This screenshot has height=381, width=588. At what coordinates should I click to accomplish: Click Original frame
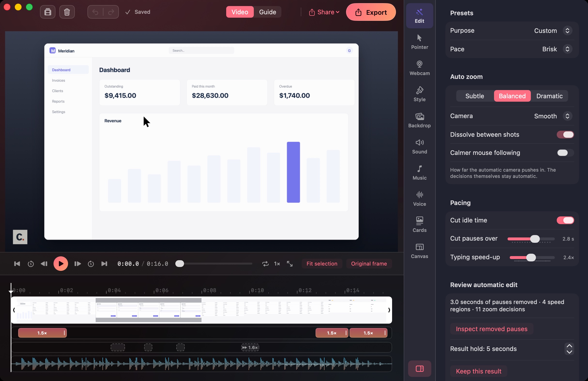369,264
